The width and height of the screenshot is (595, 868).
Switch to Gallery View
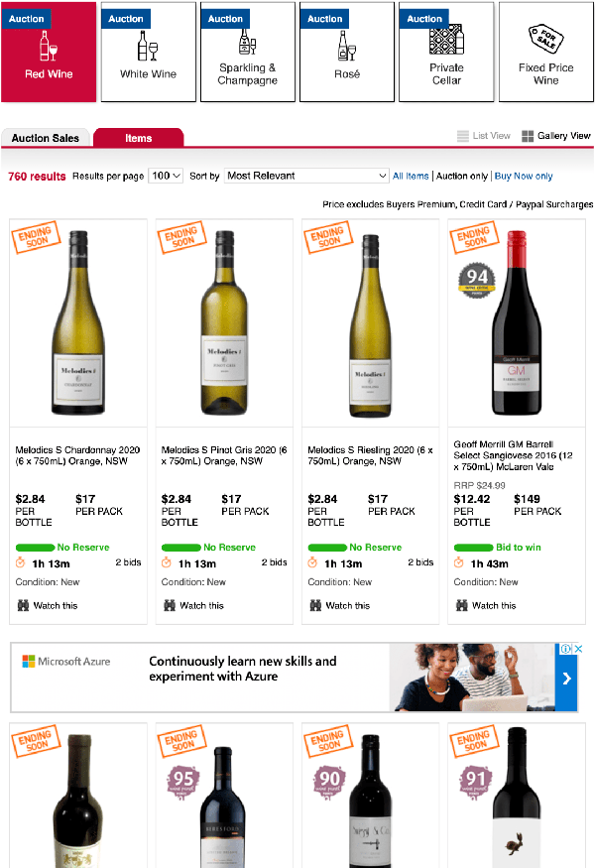coord(556,136)
